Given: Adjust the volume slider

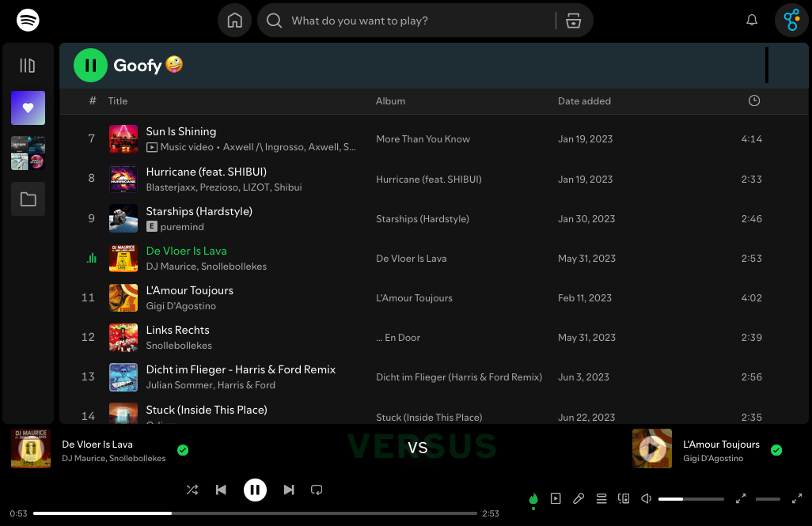Looking at the screenshot, I should (x=690, y=498).
